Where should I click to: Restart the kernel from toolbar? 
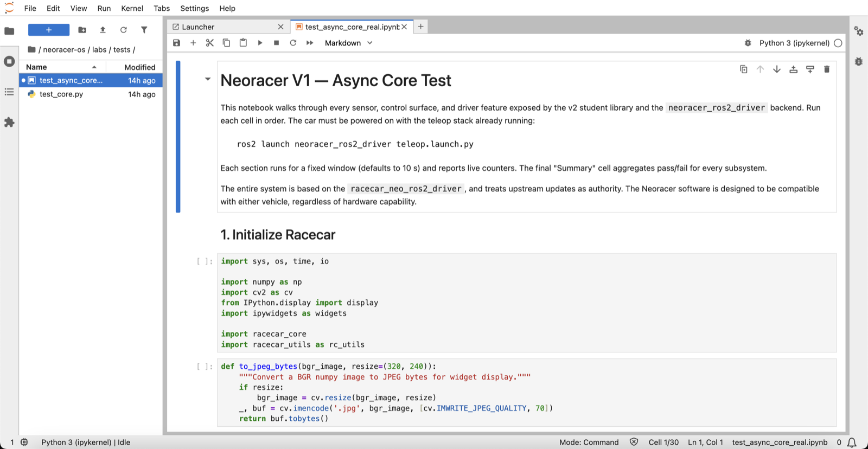(x=293, y=43)
